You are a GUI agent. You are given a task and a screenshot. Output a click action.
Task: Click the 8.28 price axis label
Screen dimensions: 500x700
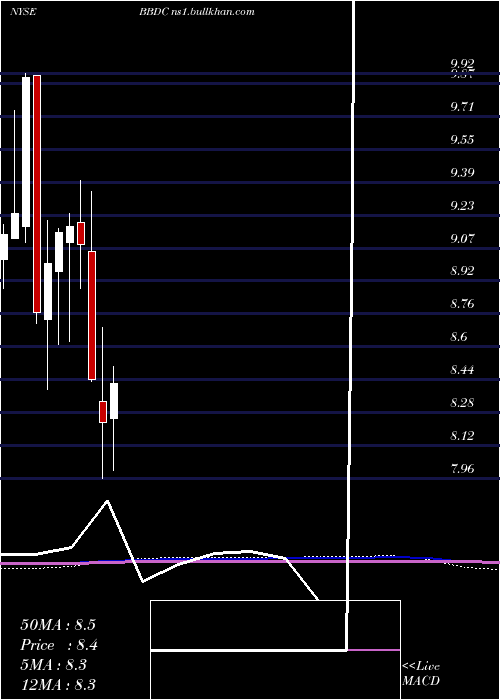point(462,403)
